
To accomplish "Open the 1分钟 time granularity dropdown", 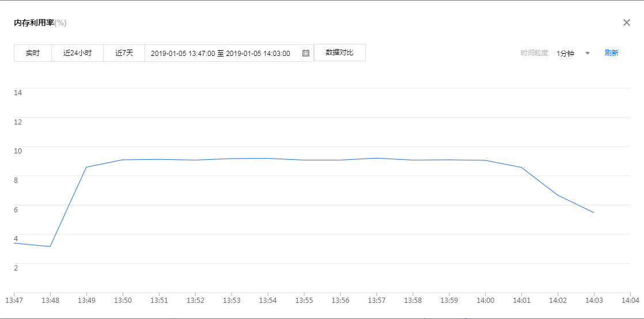I will [565, 53].
